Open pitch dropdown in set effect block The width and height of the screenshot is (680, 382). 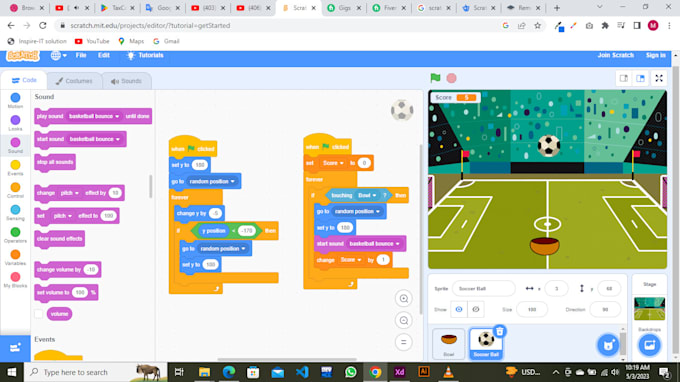coord(62,215)
